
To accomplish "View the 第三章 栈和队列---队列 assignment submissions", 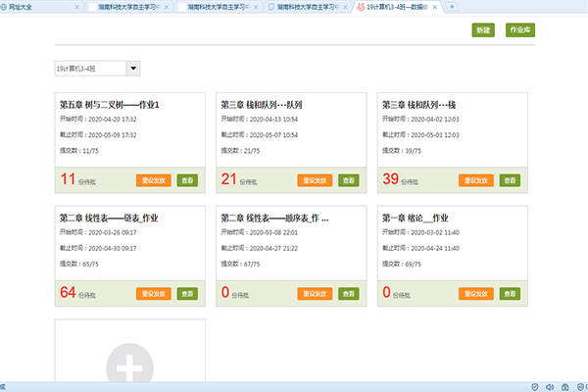I will [349, 180].
